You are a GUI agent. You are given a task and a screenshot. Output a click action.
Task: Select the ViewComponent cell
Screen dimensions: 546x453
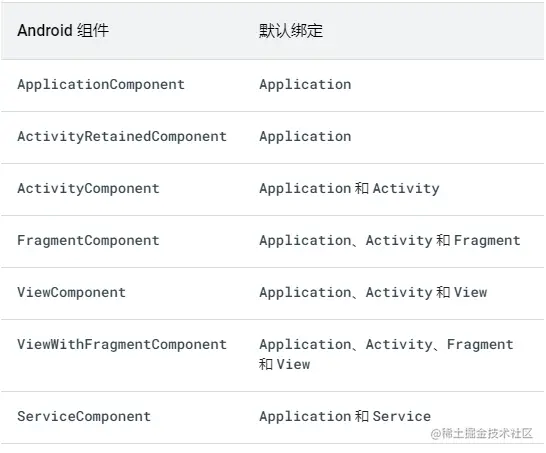click(71, 292)
